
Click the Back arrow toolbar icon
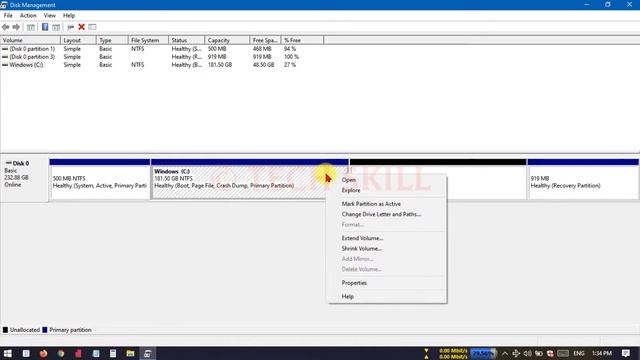click(5, 27)
